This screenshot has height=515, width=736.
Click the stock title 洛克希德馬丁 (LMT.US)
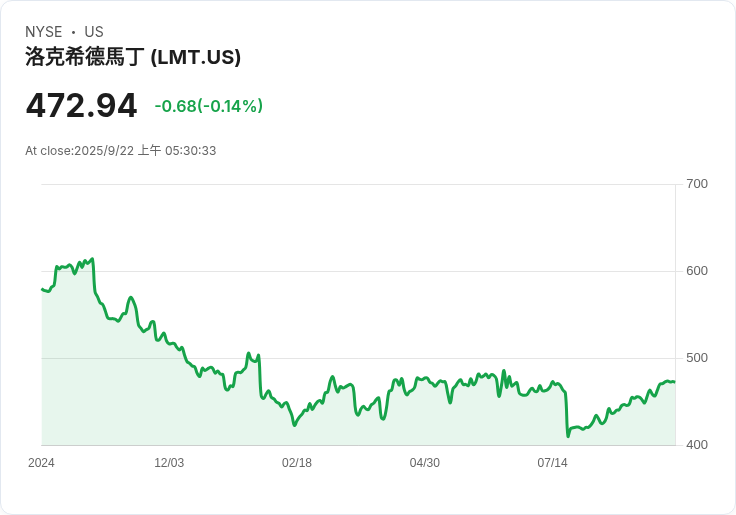133,57
